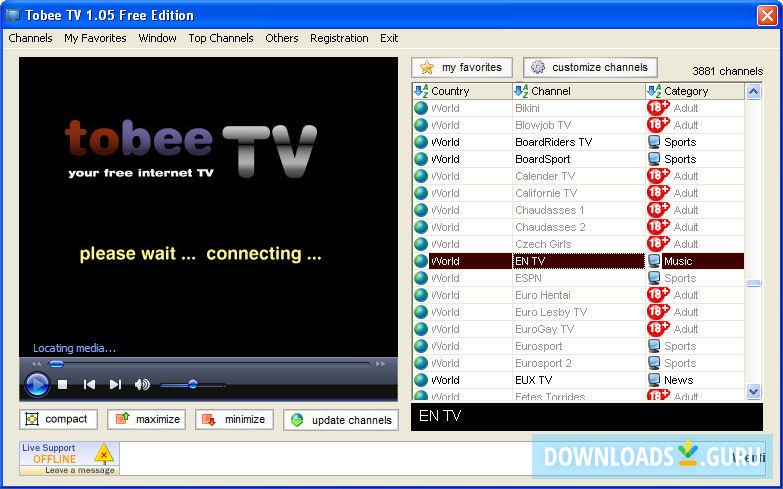783x489 pixels.
Task: Click the my favorites button
Action: coord(462,67)
